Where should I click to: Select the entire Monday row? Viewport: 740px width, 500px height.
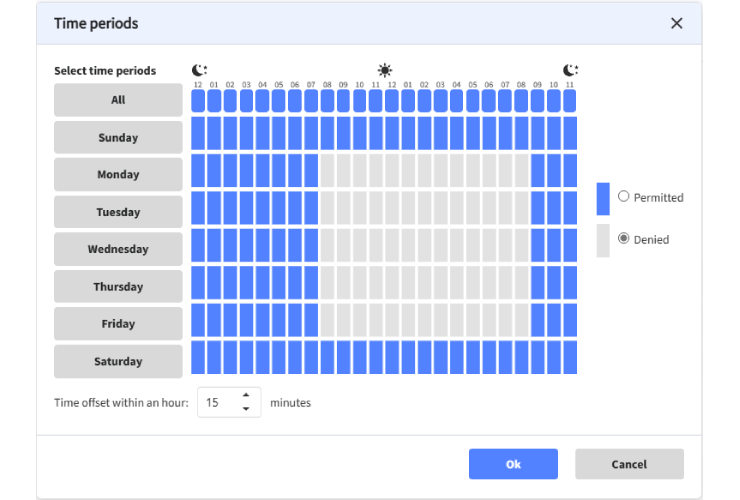tap(118, 175)
